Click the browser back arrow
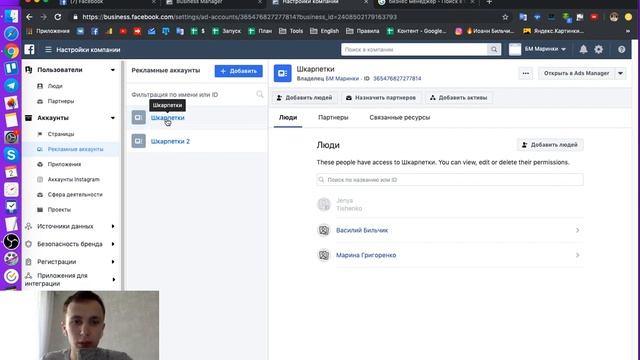Viewport: 640px width, 360px height. click(x=29, y=17)
